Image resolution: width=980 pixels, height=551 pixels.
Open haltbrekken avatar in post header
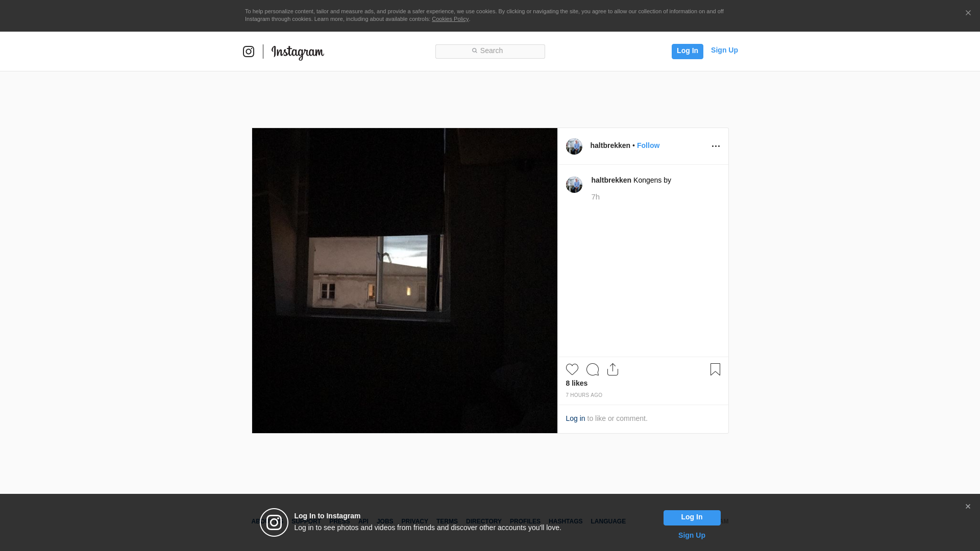pos(574,146)
